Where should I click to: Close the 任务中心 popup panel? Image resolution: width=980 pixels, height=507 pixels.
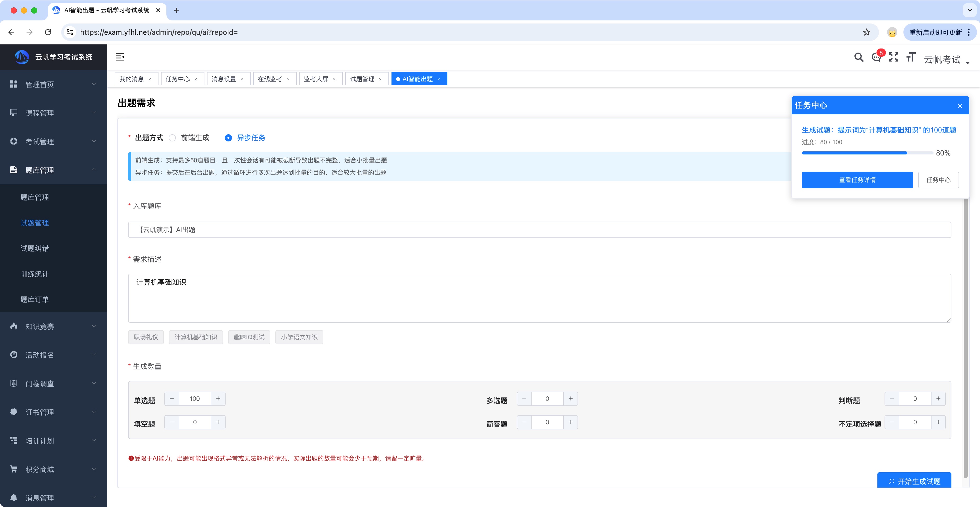960,106
